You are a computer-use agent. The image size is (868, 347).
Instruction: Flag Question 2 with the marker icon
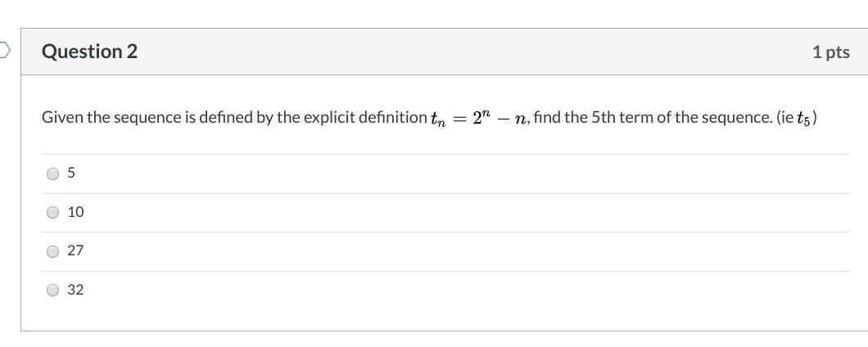pyautogui.click(x=4, y=51)
